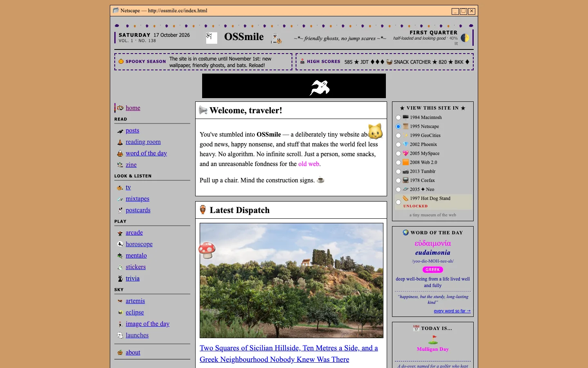Pick the 2008 Web 2.0 radio button
588x368 pixels.
click(x=398, y=163)
